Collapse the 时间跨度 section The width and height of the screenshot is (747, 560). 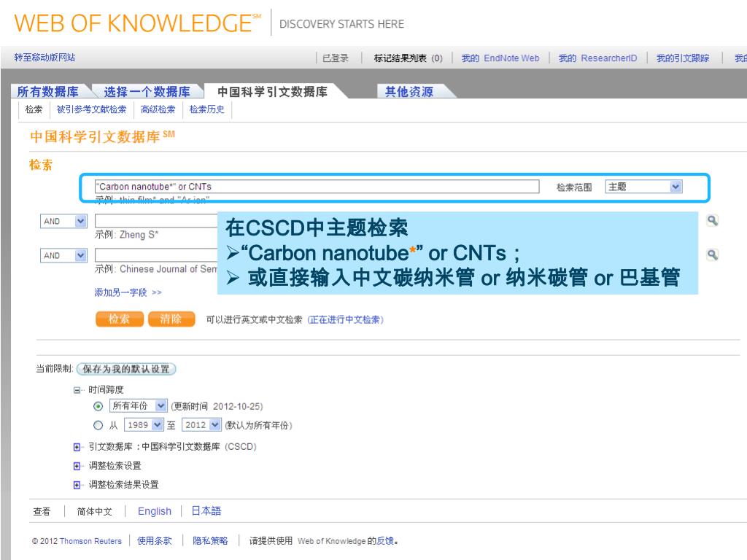click(77, 390)
